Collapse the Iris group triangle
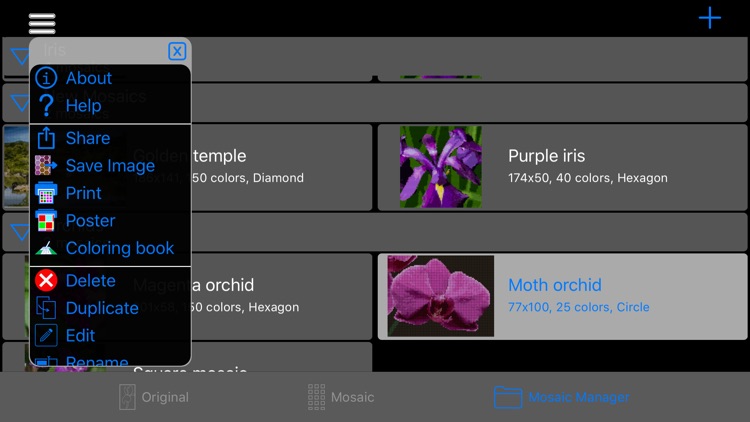The height and width of the screenshot is (422, 750). [x=20, y=56]
